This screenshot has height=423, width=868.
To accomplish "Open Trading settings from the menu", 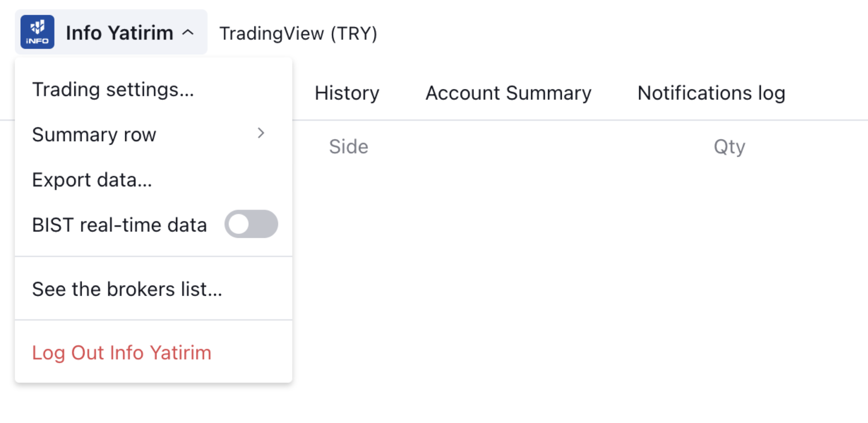I will (x=113, y=90).
